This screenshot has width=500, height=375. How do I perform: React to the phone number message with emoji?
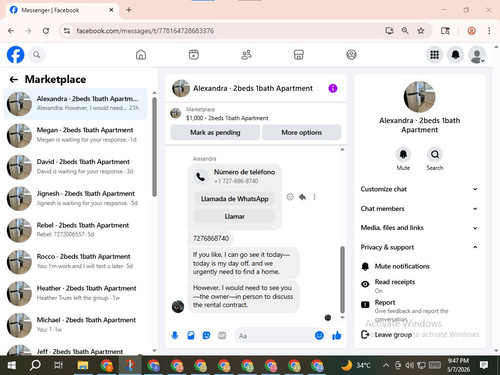(290, 197)
